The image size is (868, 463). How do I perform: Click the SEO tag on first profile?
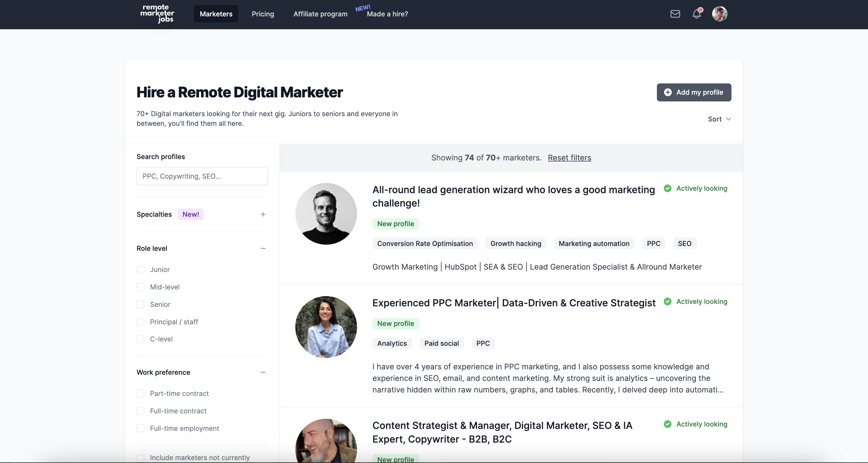pos(684,244)
